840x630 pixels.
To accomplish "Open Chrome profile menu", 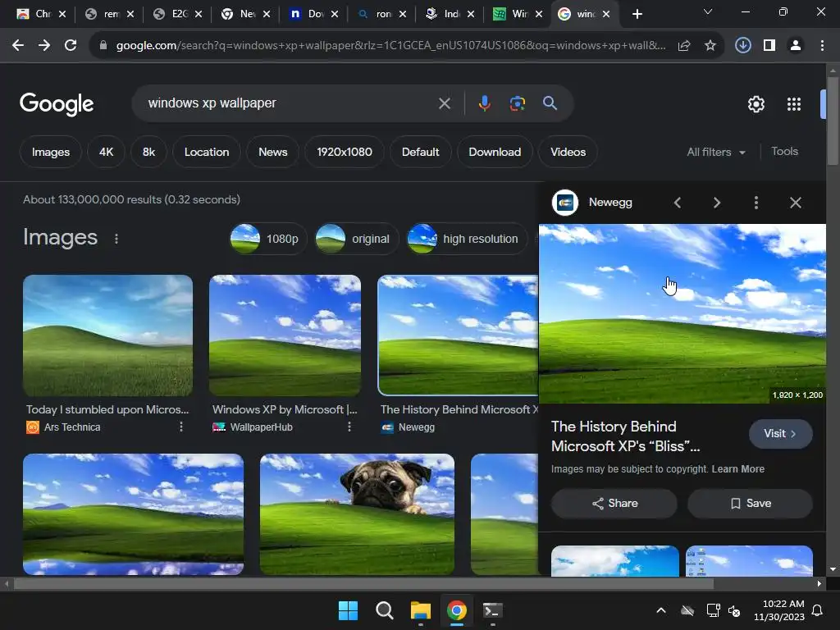I will click(796, 46).
